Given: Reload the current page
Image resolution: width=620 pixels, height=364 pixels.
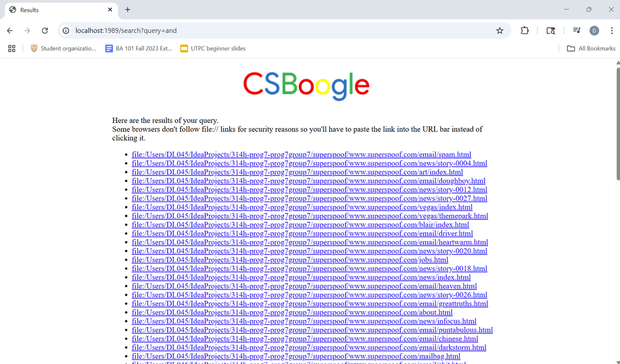Looking at the screenshot, I should pyautogui.click(x=45, y=30).
